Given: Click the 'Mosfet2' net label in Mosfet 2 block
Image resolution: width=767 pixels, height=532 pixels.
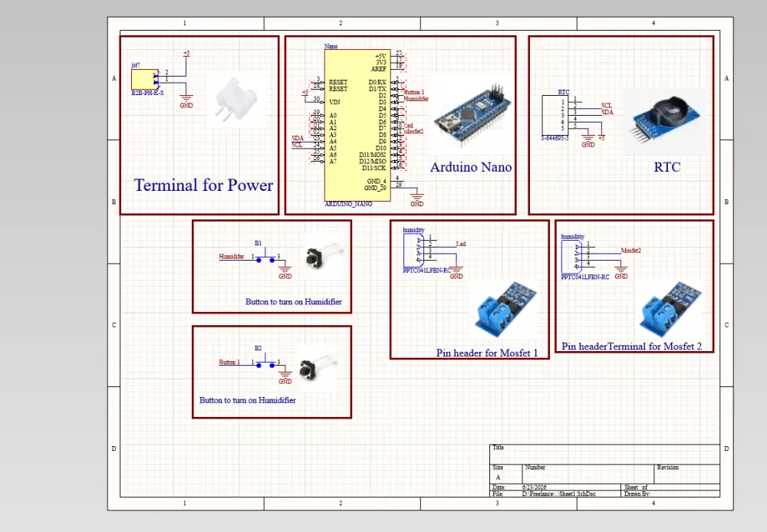Looking at the screenshot, I should pyautogui.click(x=630, y=251).
